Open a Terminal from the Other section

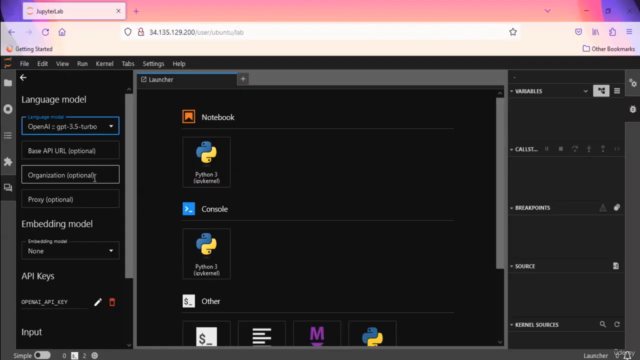click(x=207, y=334)
